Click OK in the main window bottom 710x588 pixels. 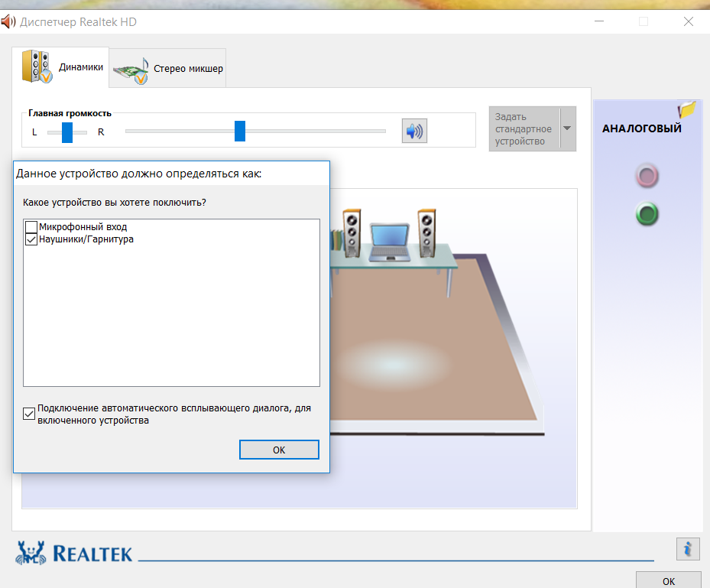pos(668,581)
